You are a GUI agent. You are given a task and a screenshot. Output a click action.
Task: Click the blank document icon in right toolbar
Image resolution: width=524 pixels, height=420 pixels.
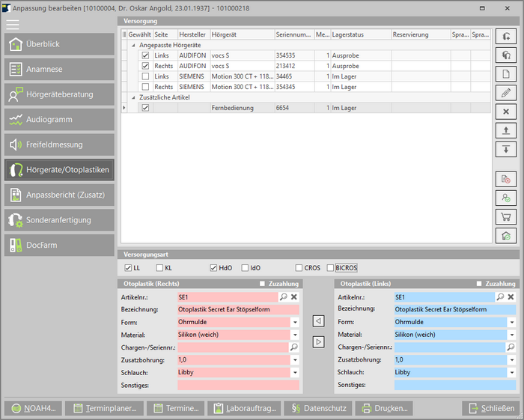(x=506, y=74)
